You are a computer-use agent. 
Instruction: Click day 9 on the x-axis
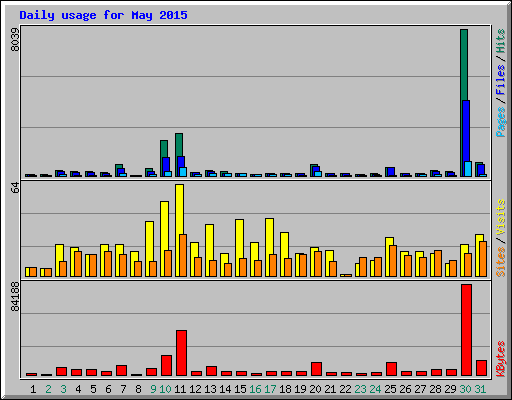pos(153,389)
